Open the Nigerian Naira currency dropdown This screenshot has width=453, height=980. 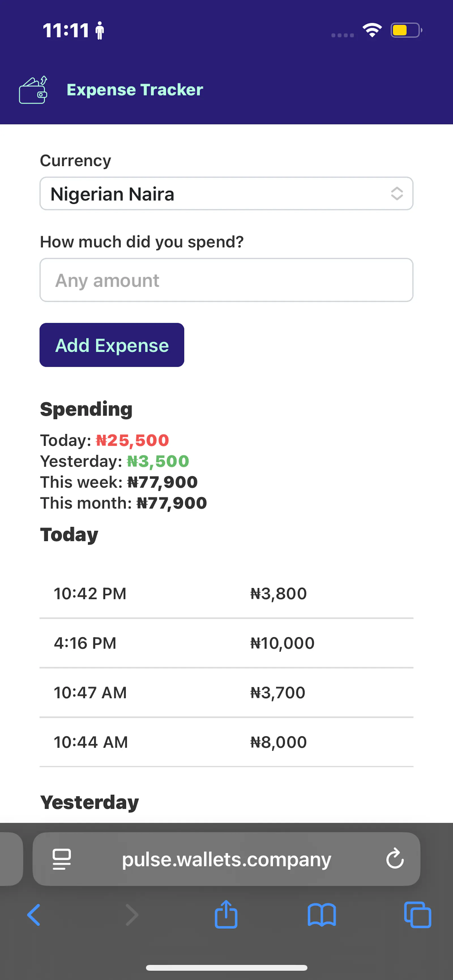tap(226, 194)
